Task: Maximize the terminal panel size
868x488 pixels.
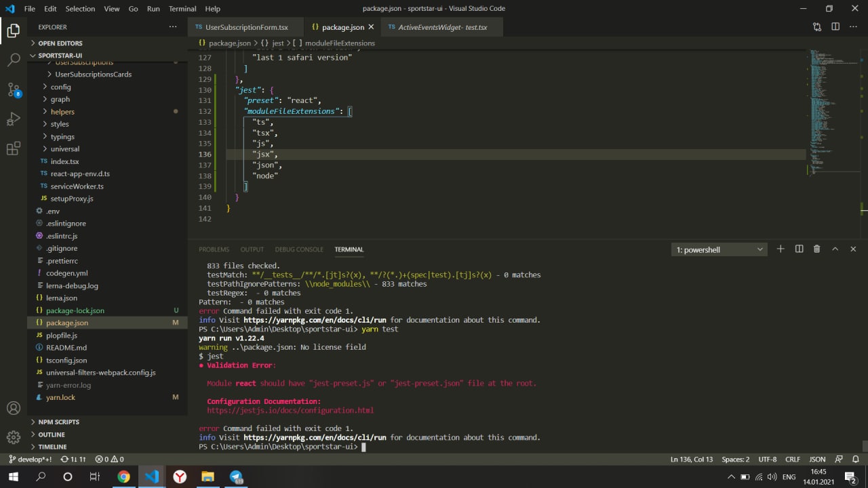Action: point(835,249)
